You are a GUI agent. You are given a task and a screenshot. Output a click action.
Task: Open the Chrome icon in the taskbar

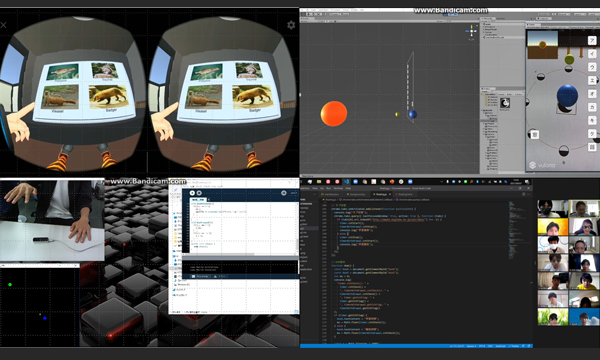[365, 182]
